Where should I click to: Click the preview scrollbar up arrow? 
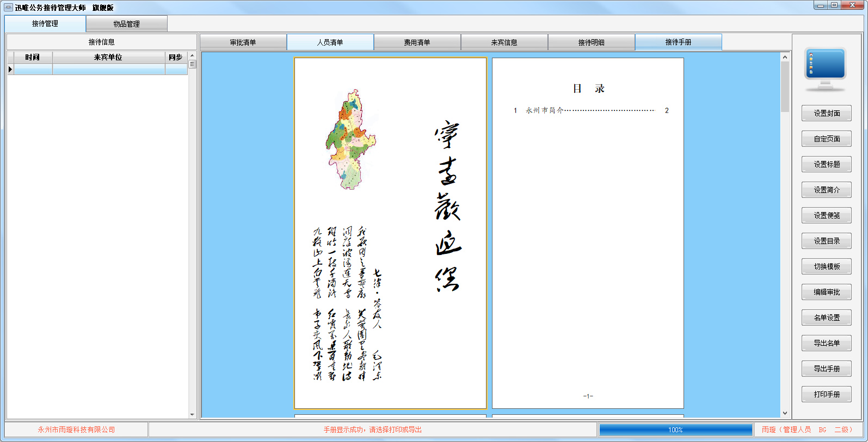[785, 57]
